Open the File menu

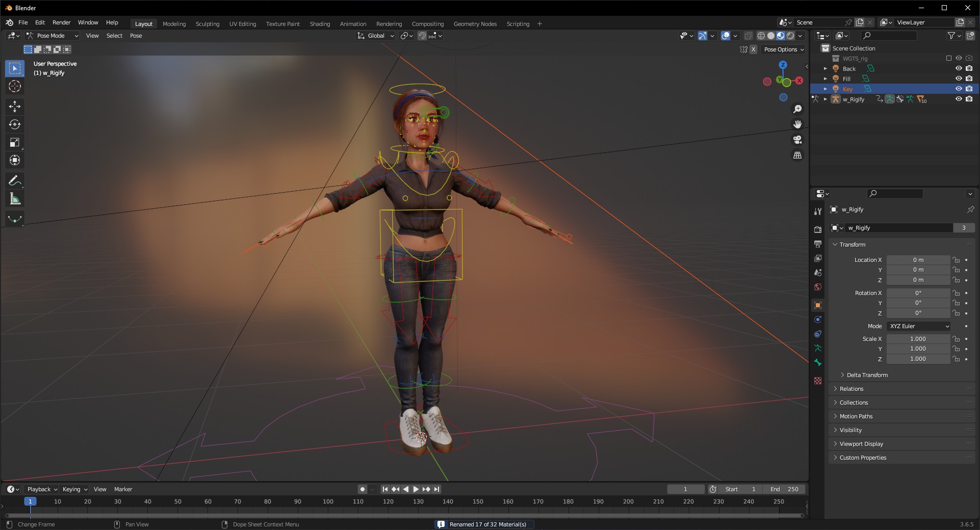click(23, 22)
